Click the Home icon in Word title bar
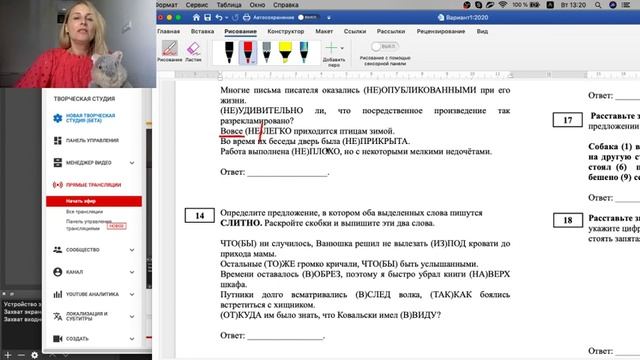 point(196,18)
